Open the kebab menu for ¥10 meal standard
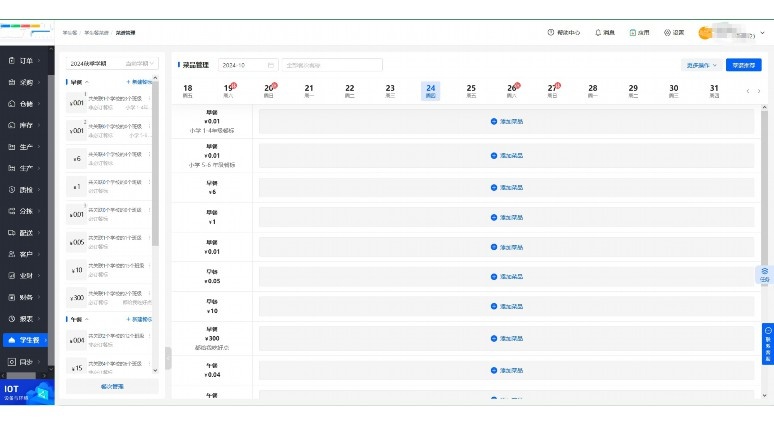 (150, 266)
